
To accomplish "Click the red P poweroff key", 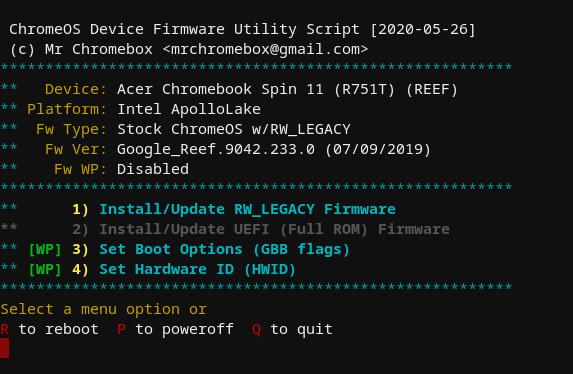I will pyautogui.click(x=122, y=329).
